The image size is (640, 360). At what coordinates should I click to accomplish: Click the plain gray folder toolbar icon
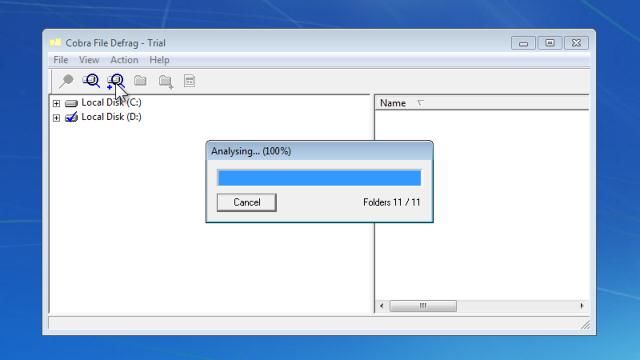pyautogui.click(x=140, y=80)
